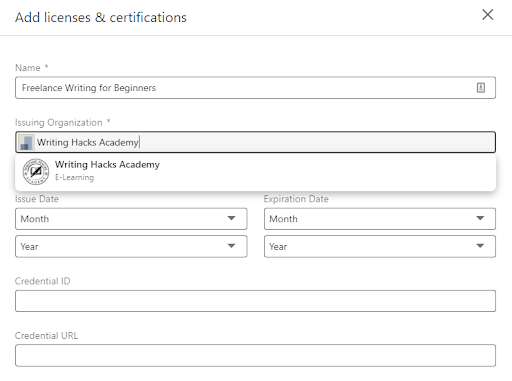Click the arrow on Expiration Year
Image resolution: width=512 pixels, height=381 pixels.
coord(480,246)
